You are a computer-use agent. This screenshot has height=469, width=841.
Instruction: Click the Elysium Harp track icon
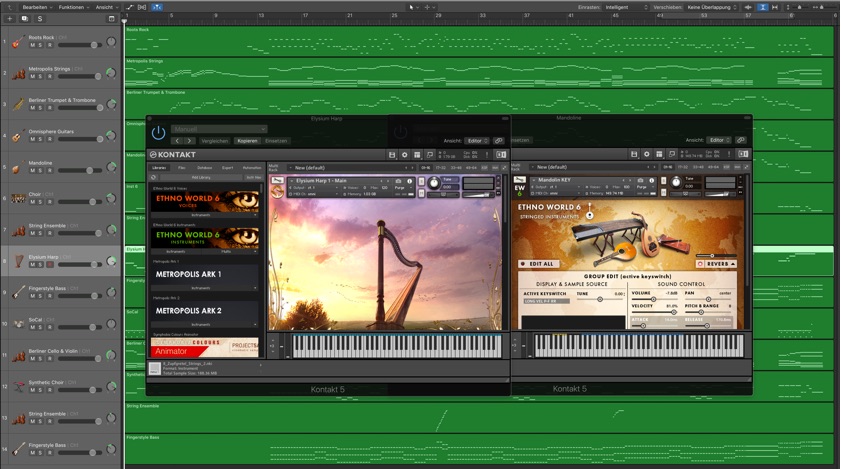18,261
